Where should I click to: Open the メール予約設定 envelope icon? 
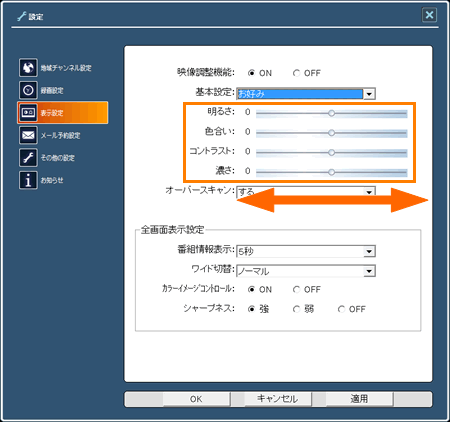pos(28,135)
